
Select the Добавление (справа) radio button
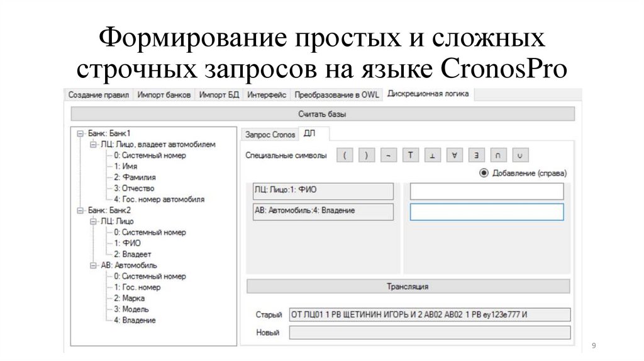coord(484,173)
